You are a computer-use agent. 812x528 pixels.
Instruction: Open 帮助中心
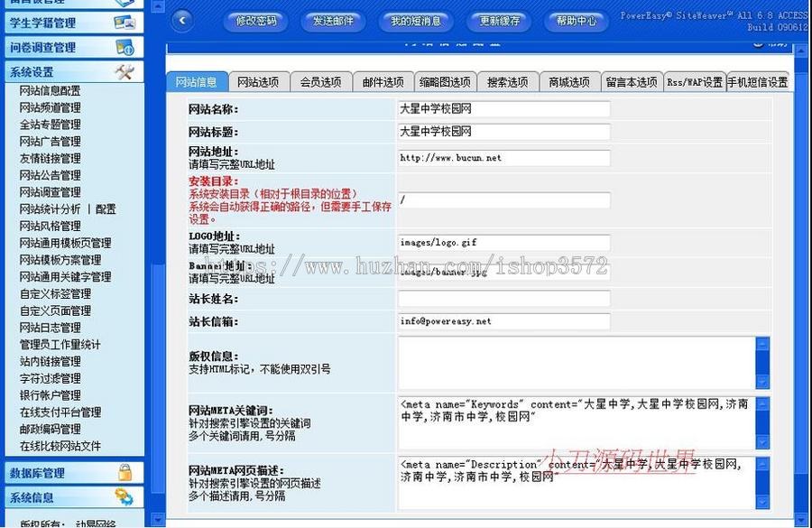[x=577, y=22]
